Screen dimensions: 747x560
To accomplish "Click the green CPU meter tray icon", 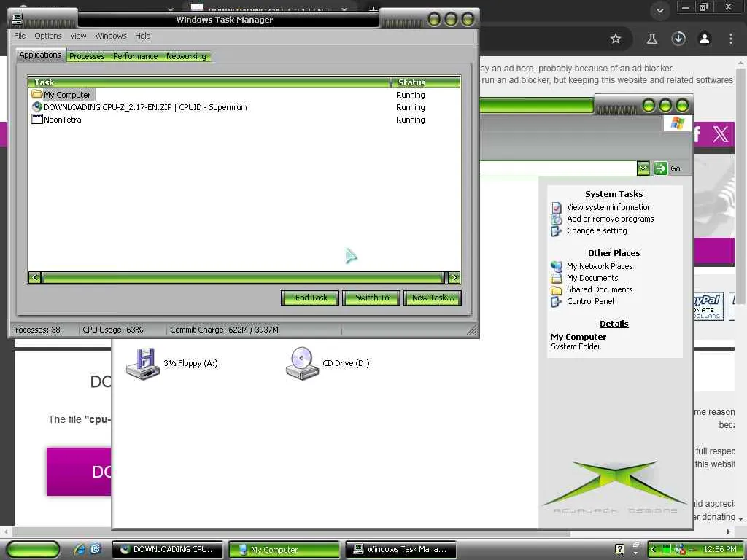I will [x=667, y=549].
